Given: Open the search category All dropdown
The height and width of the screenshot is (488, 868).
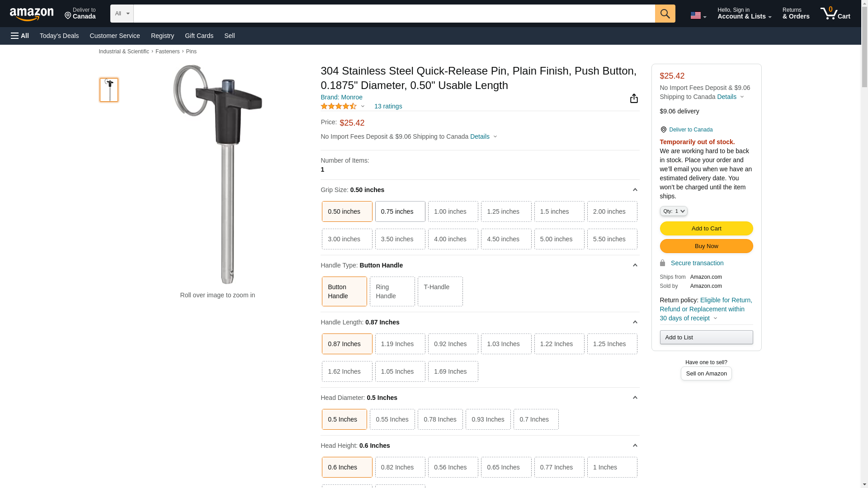Looking at the screenshot, I should pyautogui.click(x=122, y=14).
